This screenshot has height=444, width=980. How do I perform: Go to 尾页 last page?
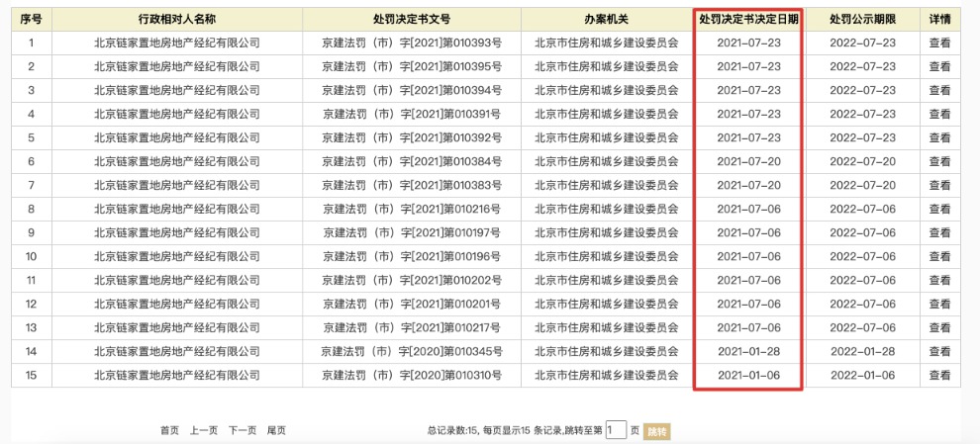[276, 430]
